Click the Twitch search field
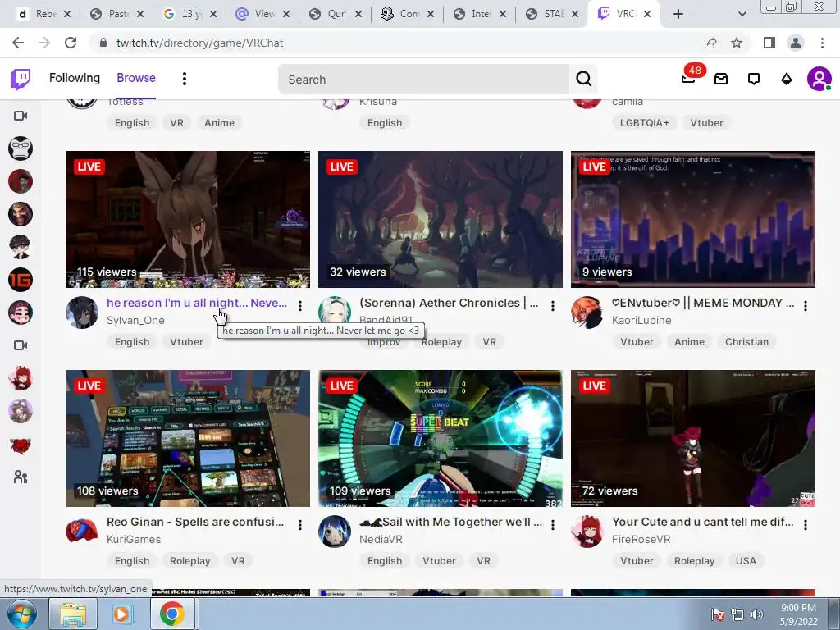Viewport: 840px width, 630px height. [x=423, y=80]
